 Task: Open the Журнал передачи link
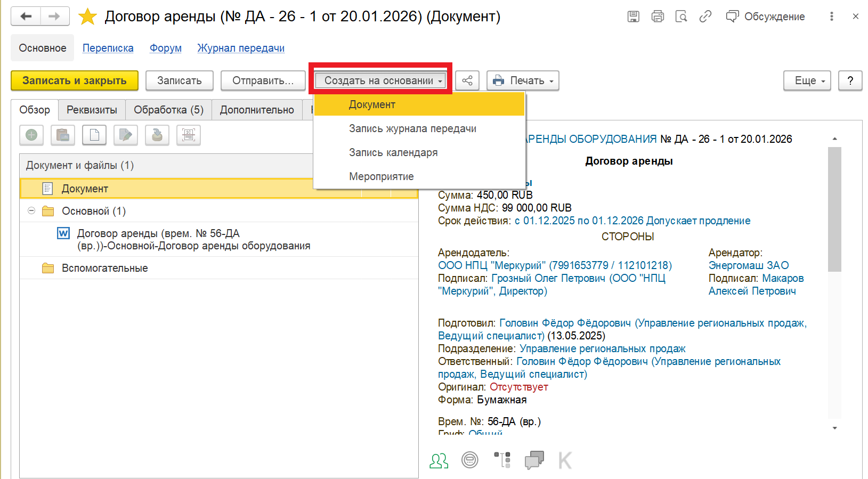[x=241, y=48]
